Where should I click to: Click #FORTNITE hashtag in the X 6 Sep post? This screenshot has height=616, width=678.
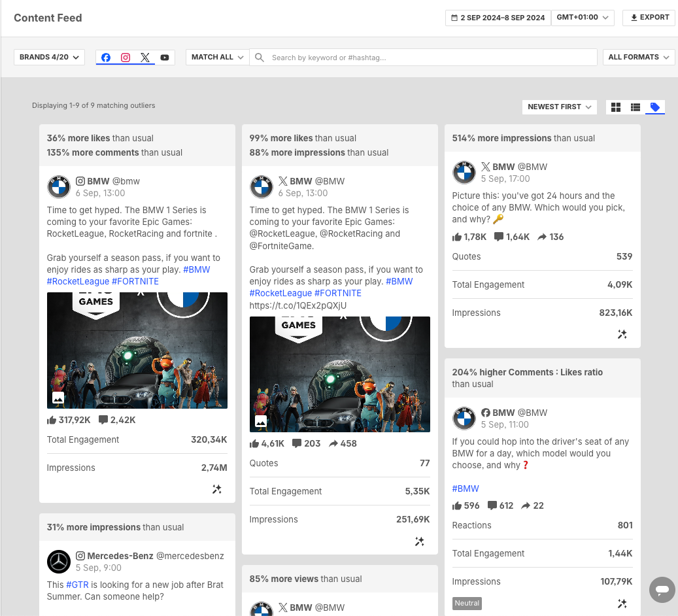(338, 293)
